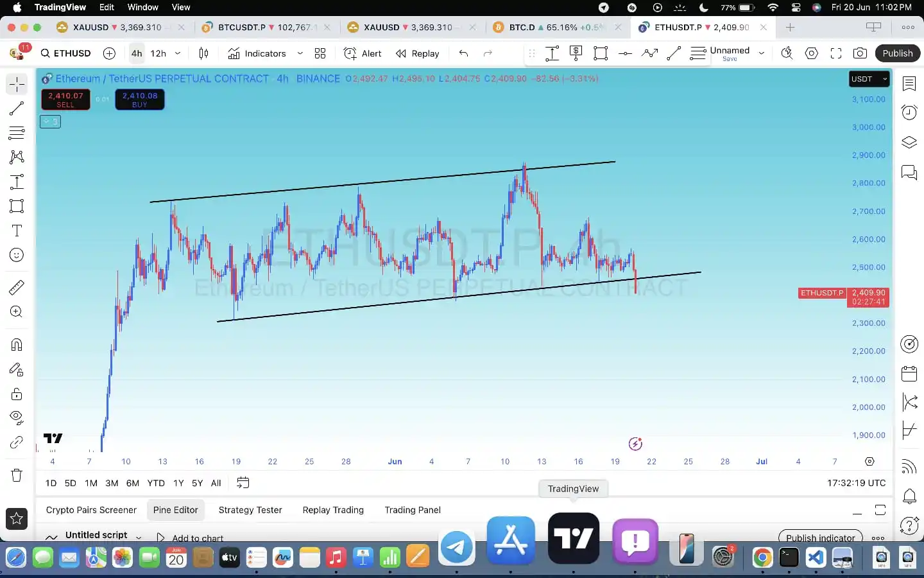Open the View menu in the menu bar

click(181, 7)
